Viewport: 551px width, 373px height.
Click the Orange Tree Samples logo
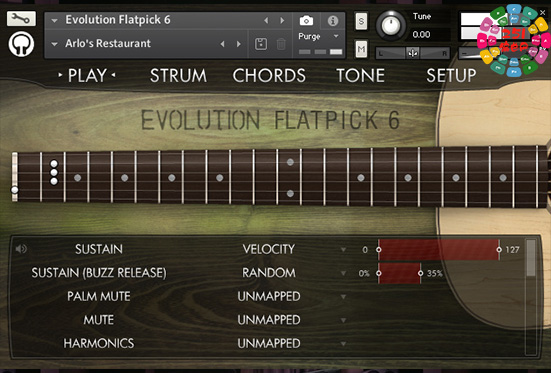tap(21, 44)
